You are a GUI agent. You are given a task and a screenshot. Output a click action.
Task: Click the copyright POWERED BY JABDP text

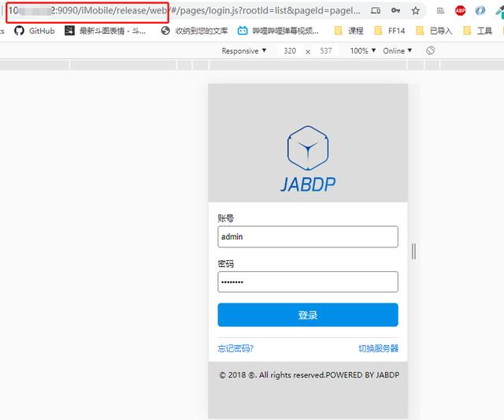pos(309,375)
